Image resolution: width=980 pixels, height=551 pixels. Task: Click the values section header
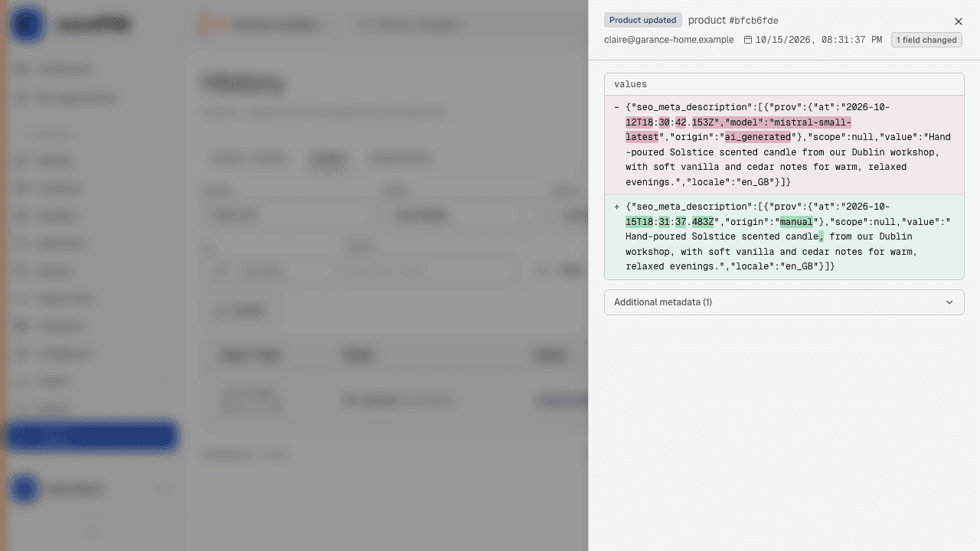(784, 84)
